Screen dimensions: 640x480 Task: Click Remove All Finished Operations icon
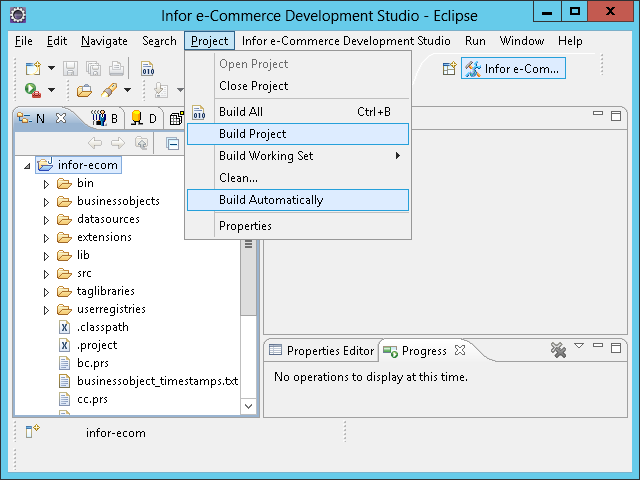click(x=558, y=350)
